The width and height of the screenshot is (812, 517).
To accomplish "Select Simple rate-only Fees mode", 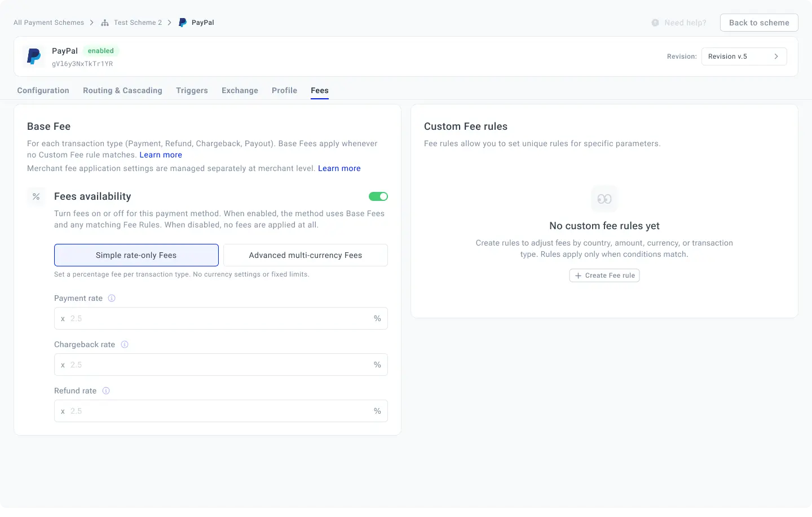I will pyautogui.click(x=136, y=255).
